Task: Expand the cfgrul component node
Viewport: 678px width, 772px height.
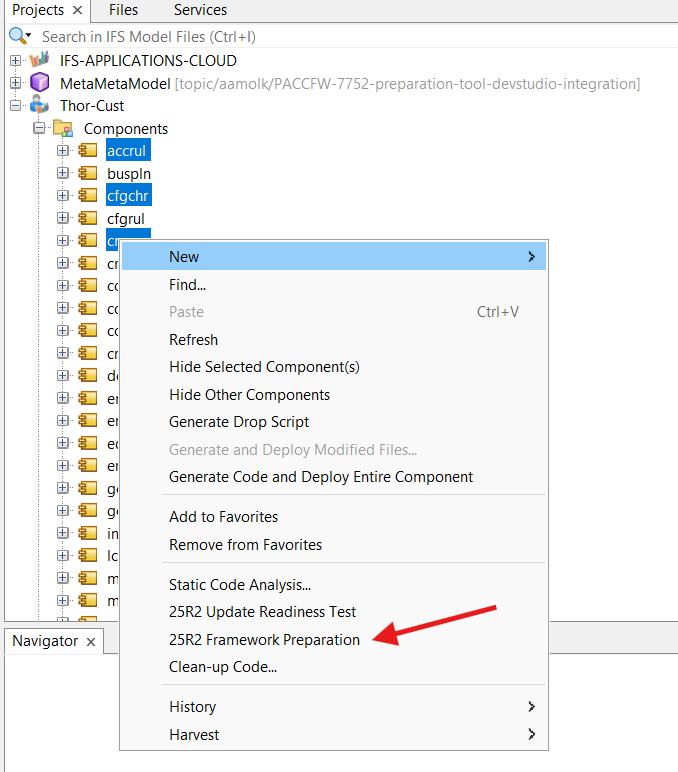Action: (x=63, y=218)
